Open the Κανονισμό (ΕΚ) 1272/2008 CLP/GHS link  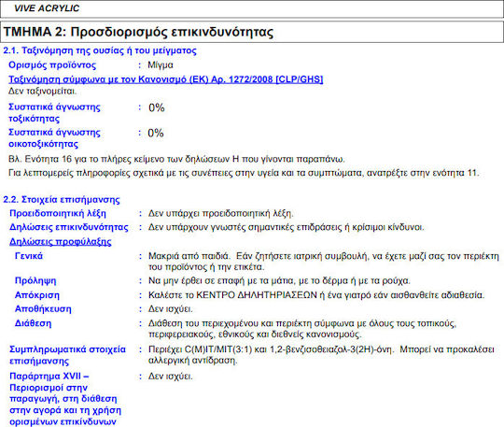click(x=166, y=79)
